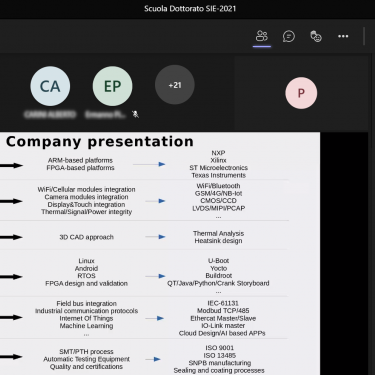Open the meeting chat icon
Screen dimensions: 375x375
pos(289,36)
